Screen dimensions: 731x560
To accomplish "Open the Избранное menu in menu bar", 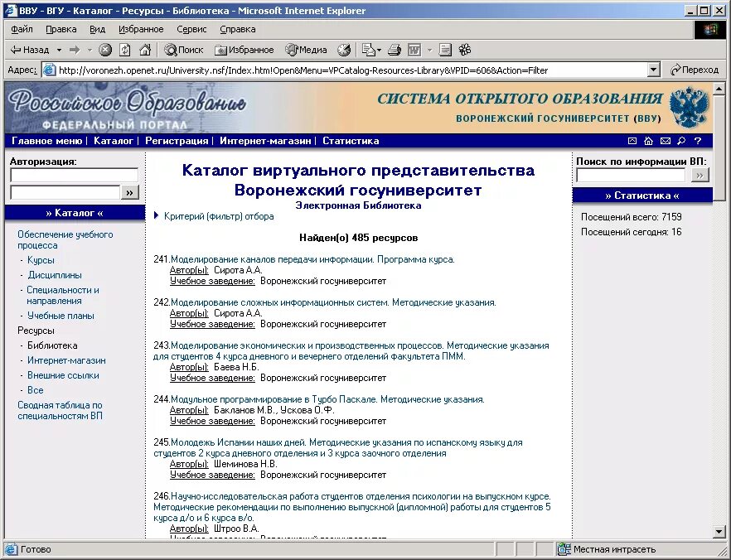I will (141, 29).
